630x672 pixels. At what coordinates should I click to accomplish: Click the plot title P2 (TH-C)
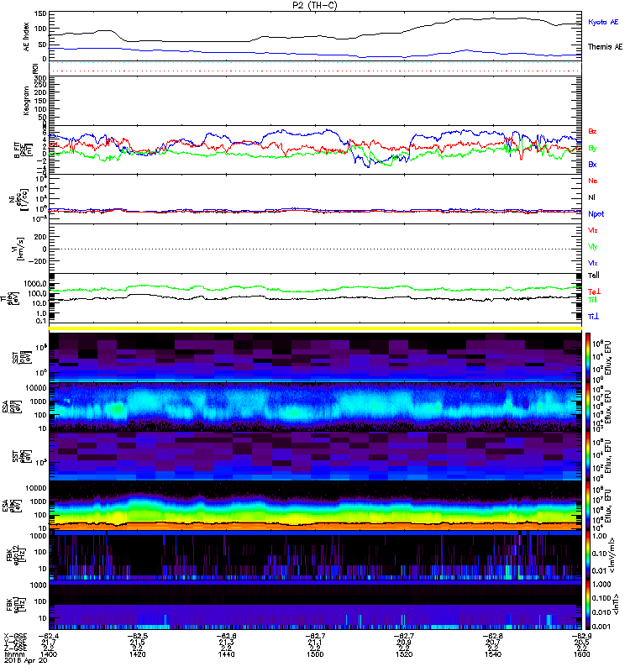pos(315,5)
